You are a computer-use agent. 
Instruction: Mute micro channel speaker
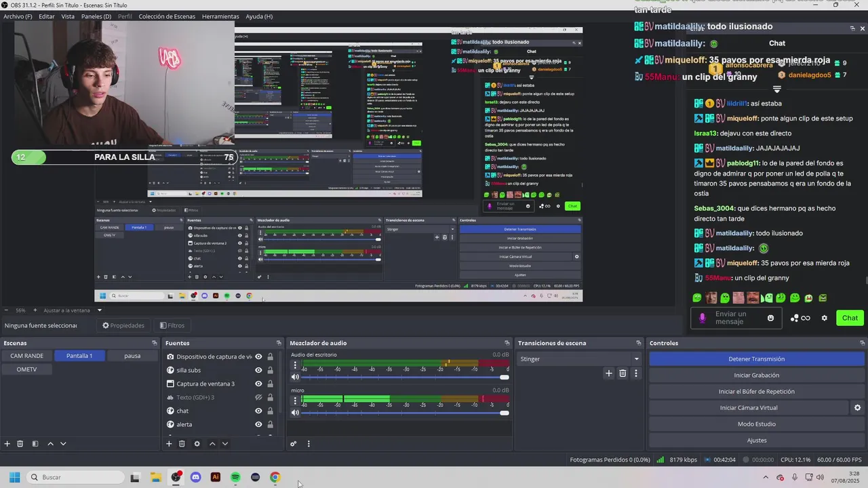coord(295,413)
